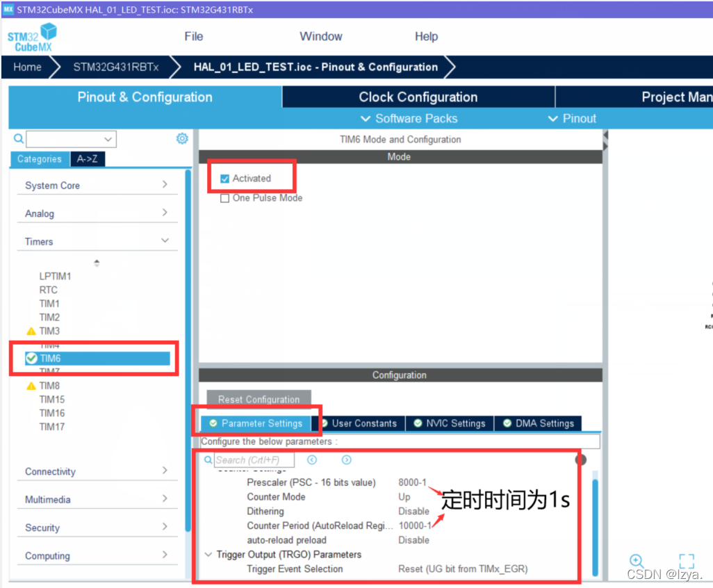Screen dimensions: 713x588
Task: Click the categories panel vertical scrollbar
Action: (188, 350)
